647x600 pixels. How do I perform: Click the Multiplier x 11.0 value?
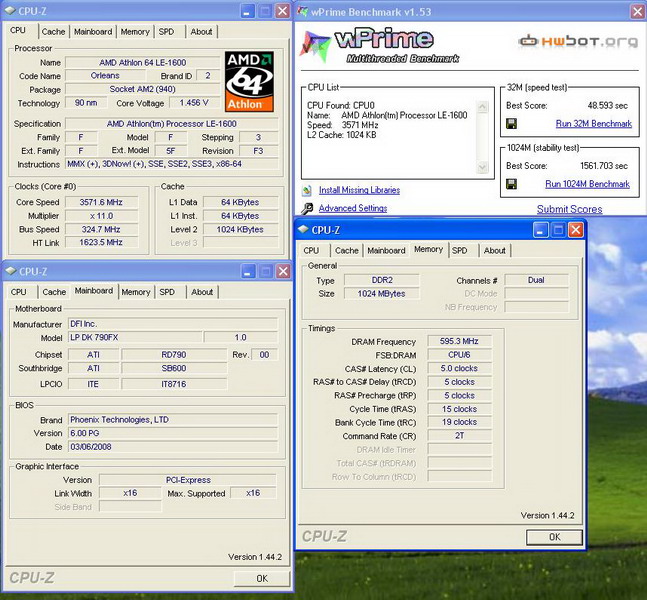click(101, 216)
